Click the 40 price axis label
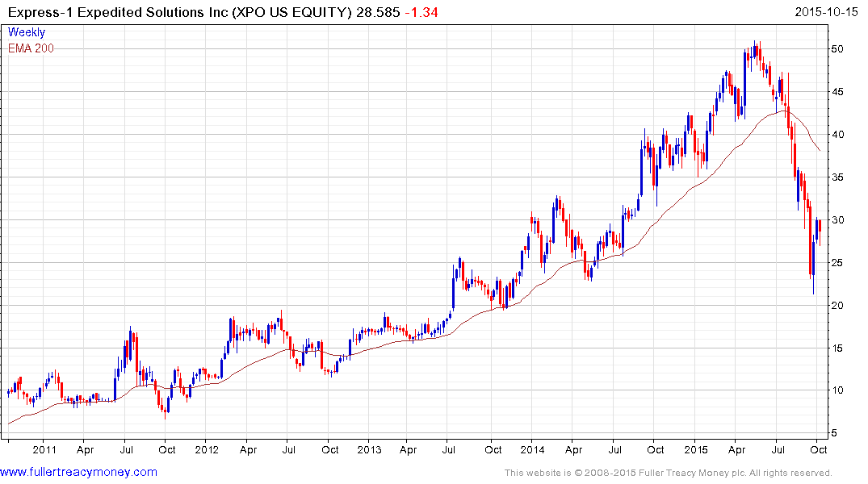868x484 pixels. point(837,135)
